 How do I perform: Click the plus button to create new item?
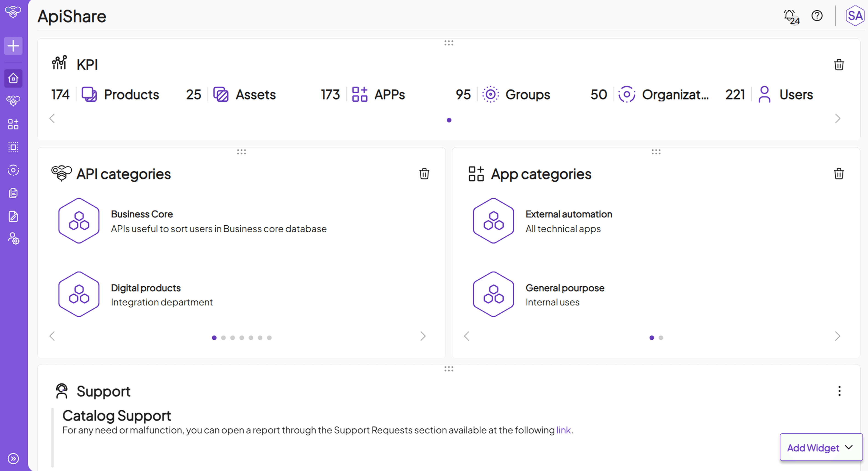(x=13, y=46)
